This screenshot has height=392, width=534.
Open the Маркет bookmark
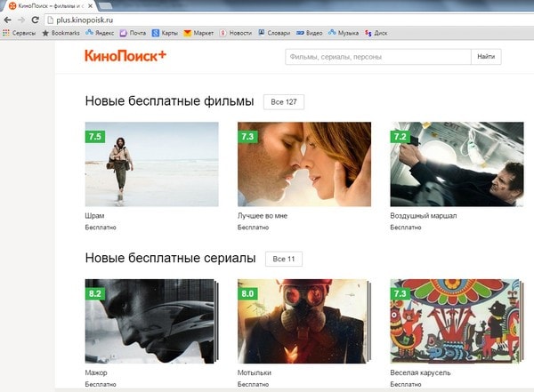(x=199, y=33)
